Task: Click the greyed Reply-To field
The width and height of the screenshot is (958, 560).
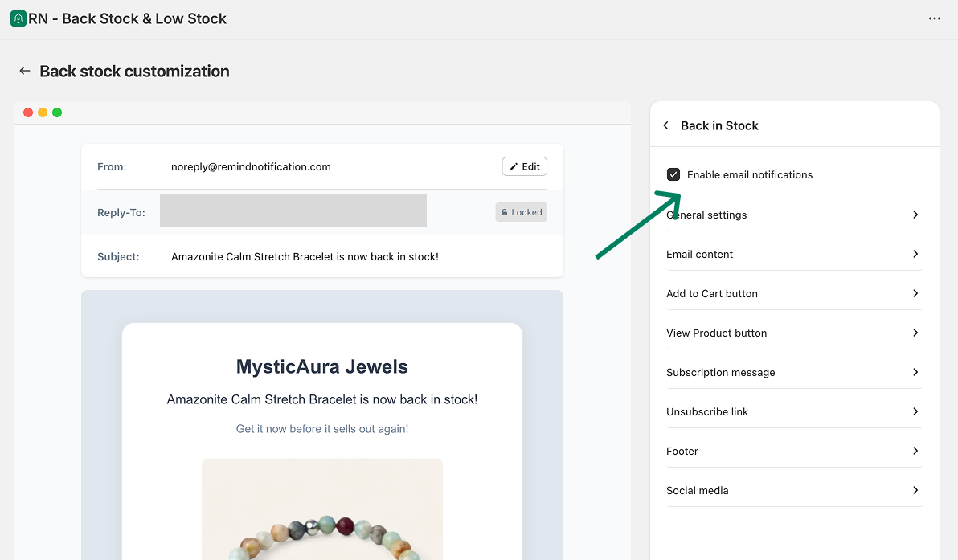Action: [x=293, y=211]
